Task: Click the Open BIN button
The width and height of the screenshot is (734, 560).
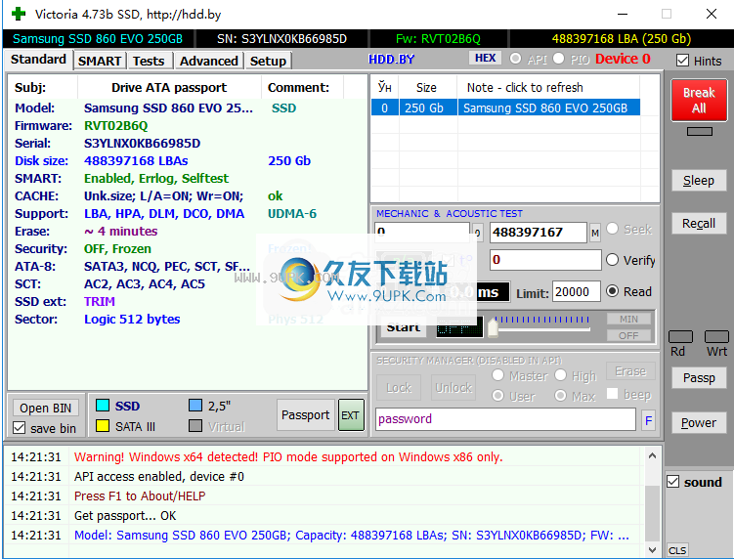Action: [45, 408]
